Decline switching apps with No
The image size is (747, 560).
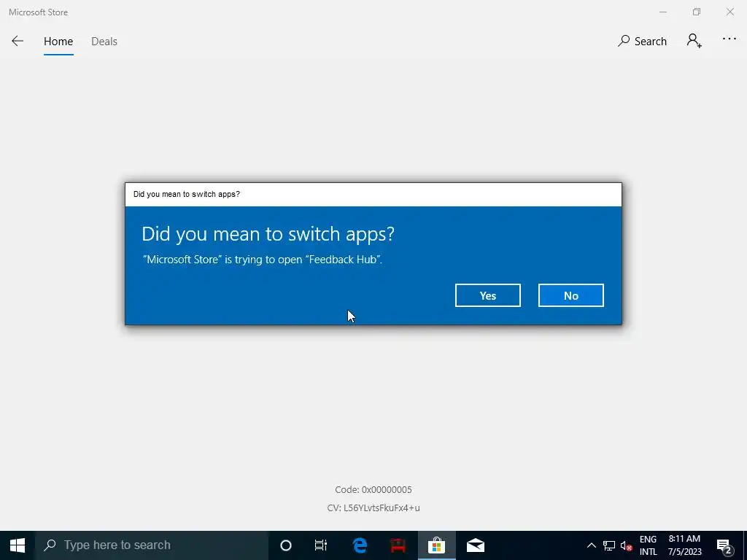570,295
